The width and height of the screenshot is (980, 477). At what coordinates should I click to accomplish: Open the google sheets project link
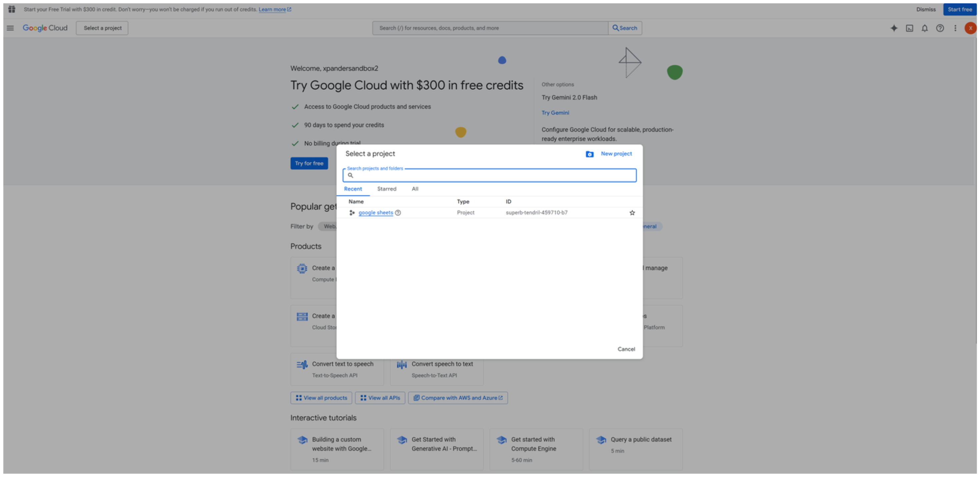pyautogui.click(x=375, y=213)
